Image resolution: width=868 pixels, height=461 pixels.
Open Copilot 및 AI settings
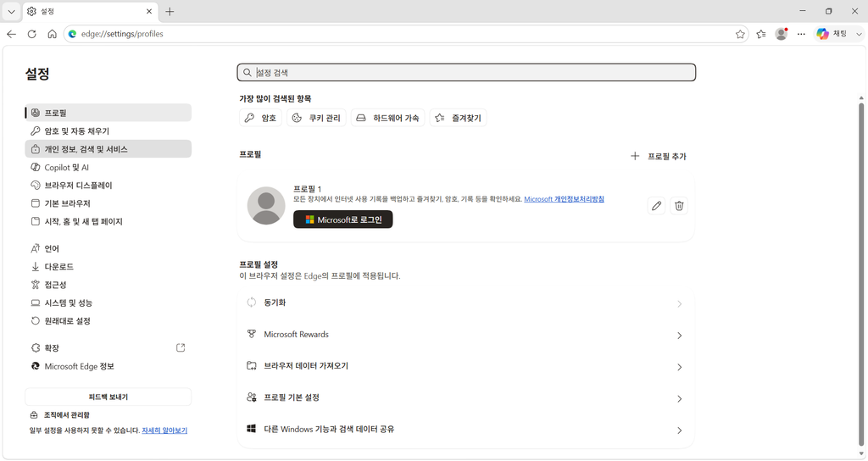point(108,167)
